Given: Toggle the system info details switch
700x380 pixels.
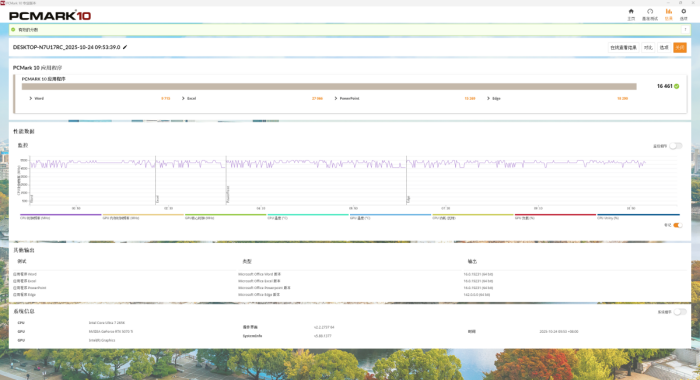Looking at the screenshot, I should (680, 312).
